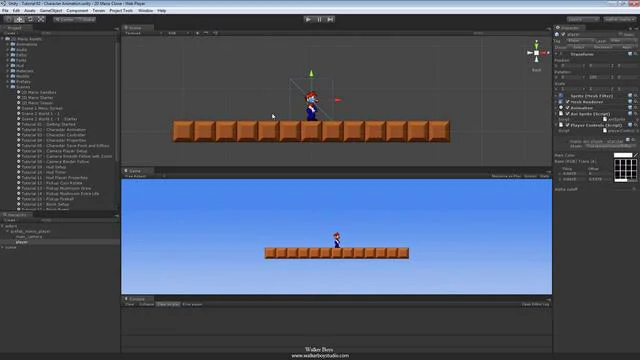The height and width of the screenshot is (360, 640).
Task: Select the Rotate tool in toolbar
Action: click(x=30, y=19)
